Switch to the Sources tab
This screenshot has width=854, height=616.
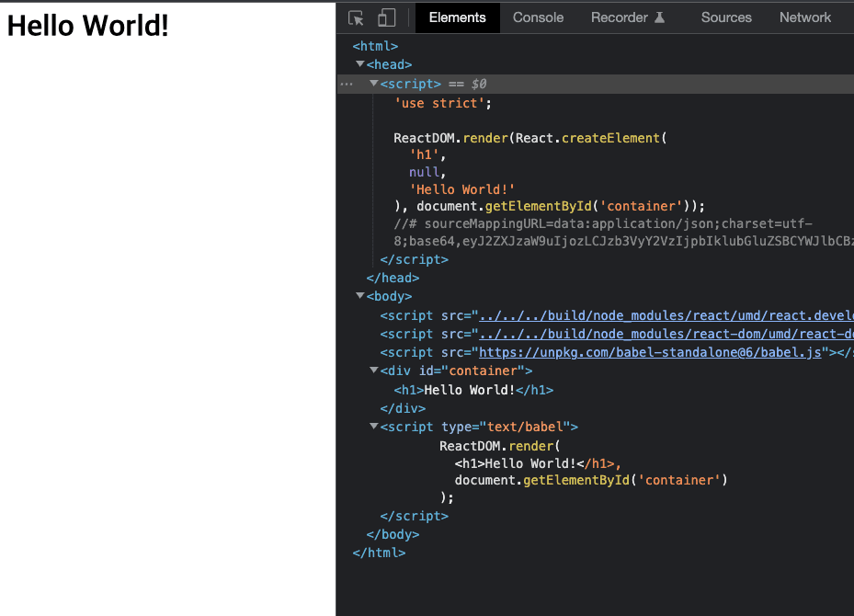click(726, 17)
